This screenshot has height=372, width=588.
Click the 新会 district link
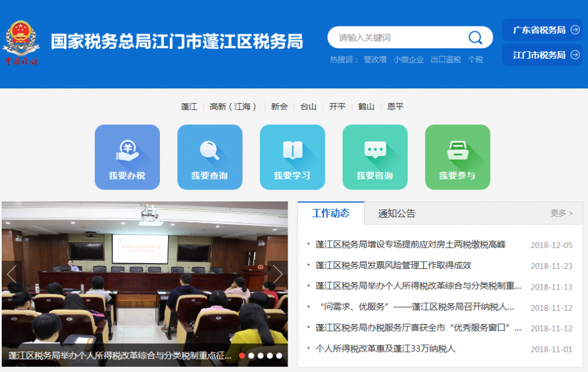tap(279, 107)
